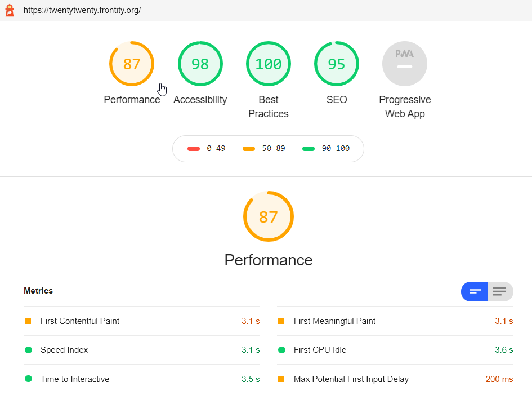Select the Best Practices gauge showing 100
This screenshot has height=395, width=532.
click(269, 64)
